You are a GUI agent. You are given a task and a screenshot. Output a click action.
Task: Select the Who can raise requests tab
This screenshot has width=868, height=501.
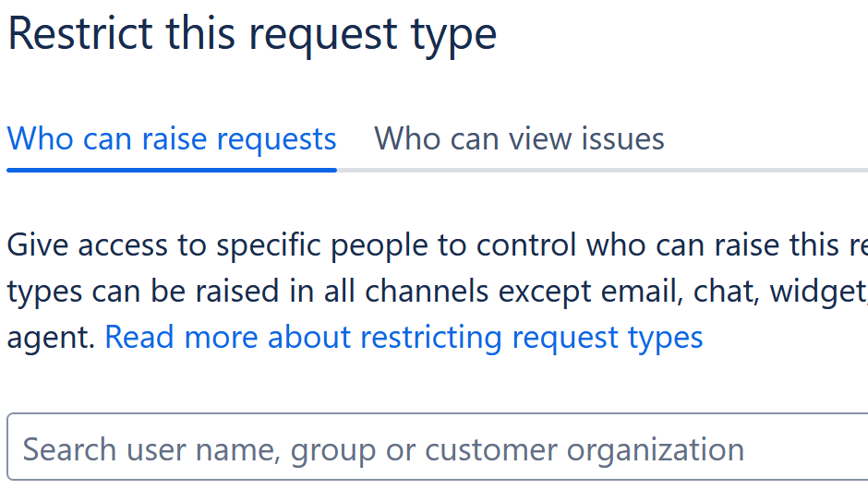click(x=172, y=139)
